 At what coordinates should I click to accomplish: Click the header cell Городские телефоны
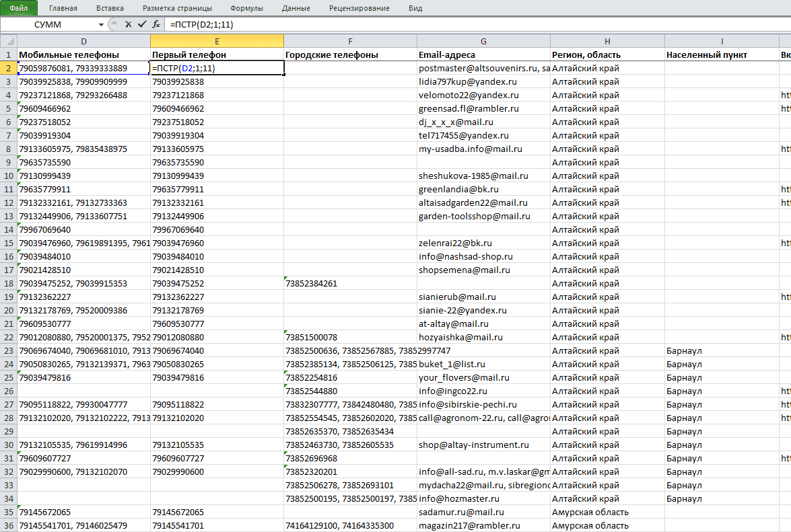coord(350,54)
